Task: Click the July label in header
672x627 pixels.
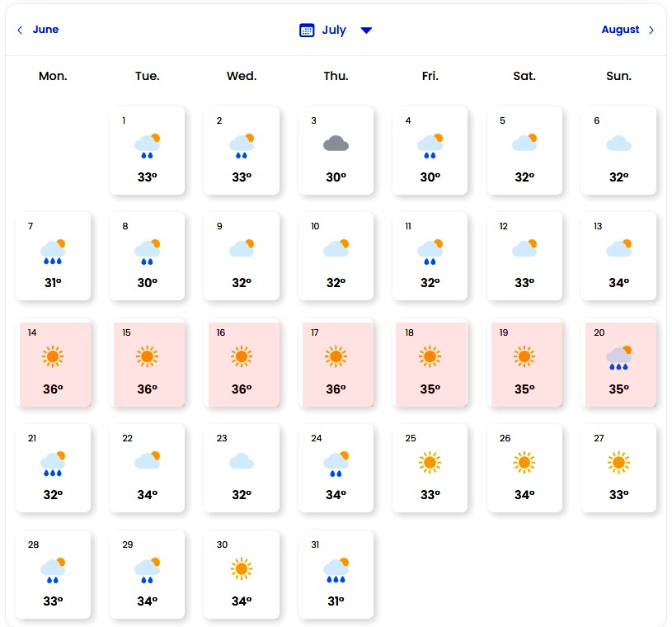Action: tap(334, 30)
